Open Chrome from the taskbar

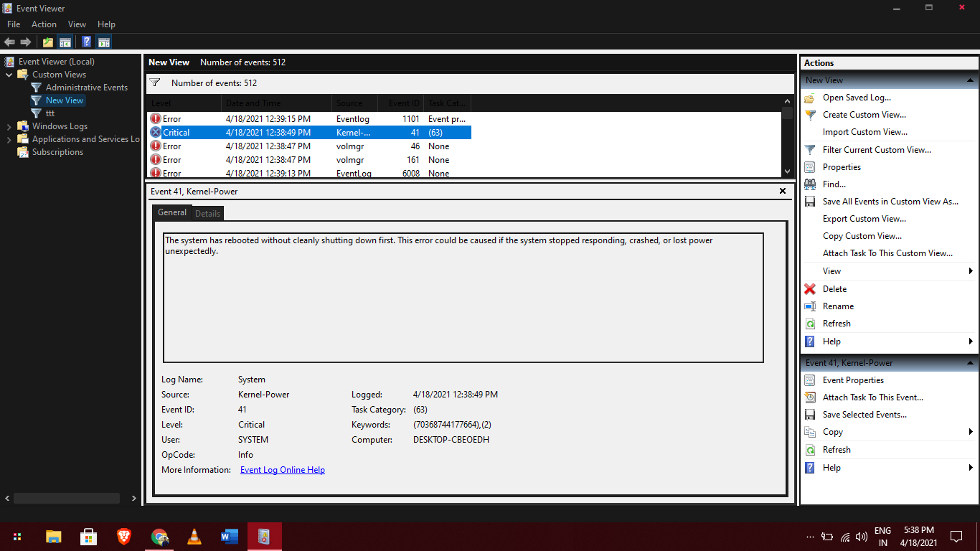pyautogui.click(x=159, y=537)
